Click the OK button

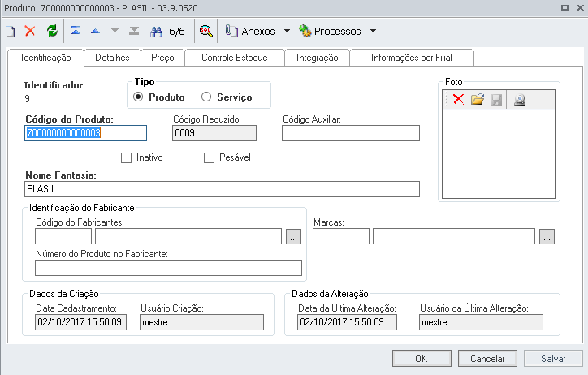[x=422, y=359]
